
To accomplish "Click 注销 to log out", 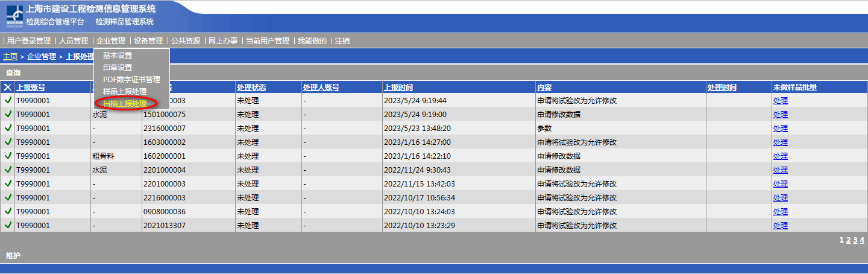I will [342, 41].
